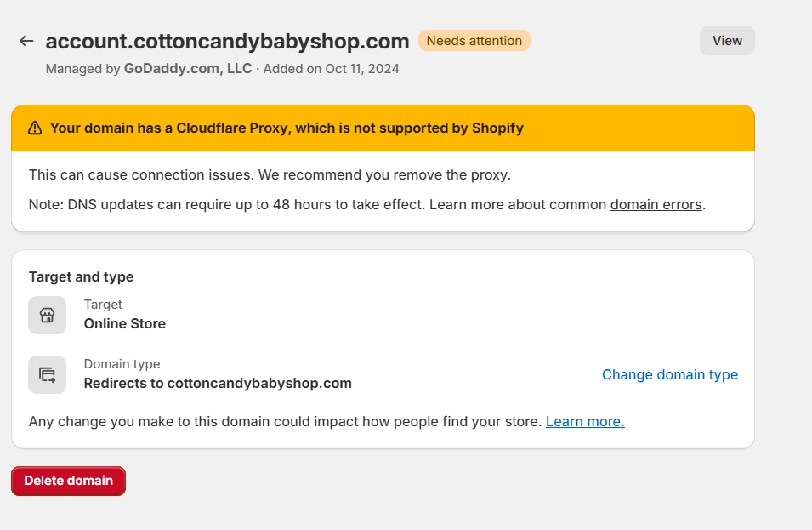Click the Target and type card heading

(x=81, y=276)
